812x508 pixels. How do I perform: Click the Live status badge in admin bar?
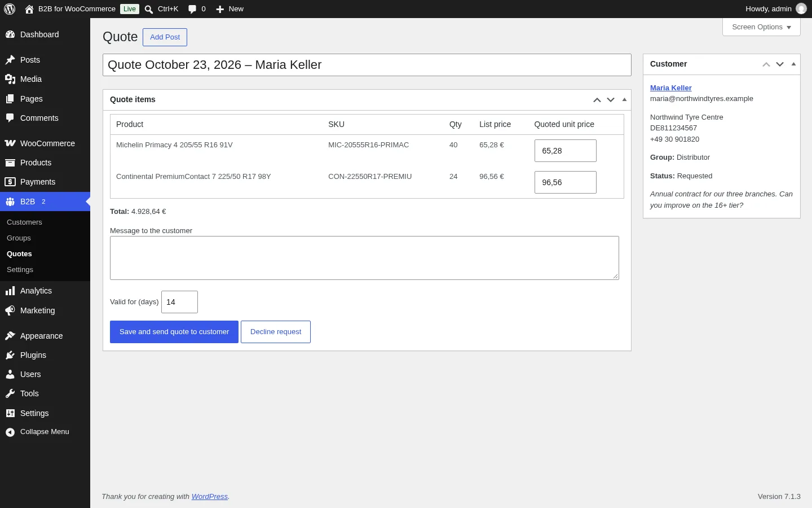[x=130, y=9]
